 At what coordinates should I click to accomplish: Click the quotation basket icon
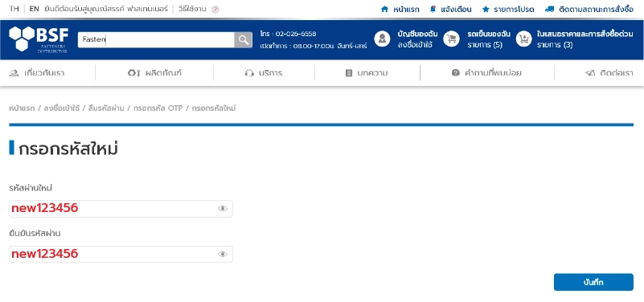[523, 39]
